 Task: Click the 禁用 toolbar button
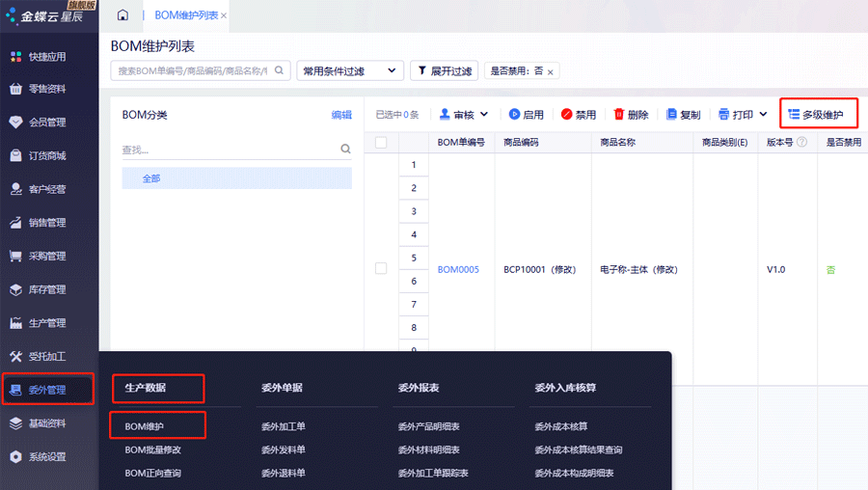pyautogui.click(x=579, y=115)
